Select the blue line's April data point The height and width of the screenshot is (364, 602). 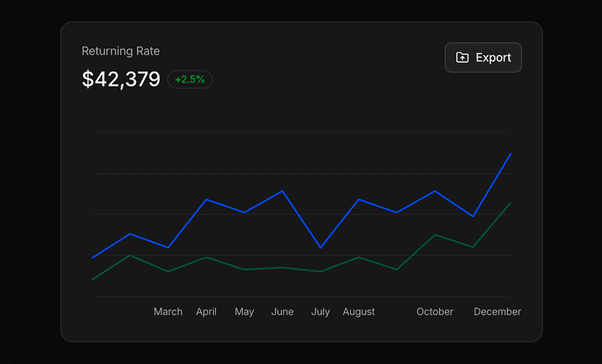coord(206,199)
